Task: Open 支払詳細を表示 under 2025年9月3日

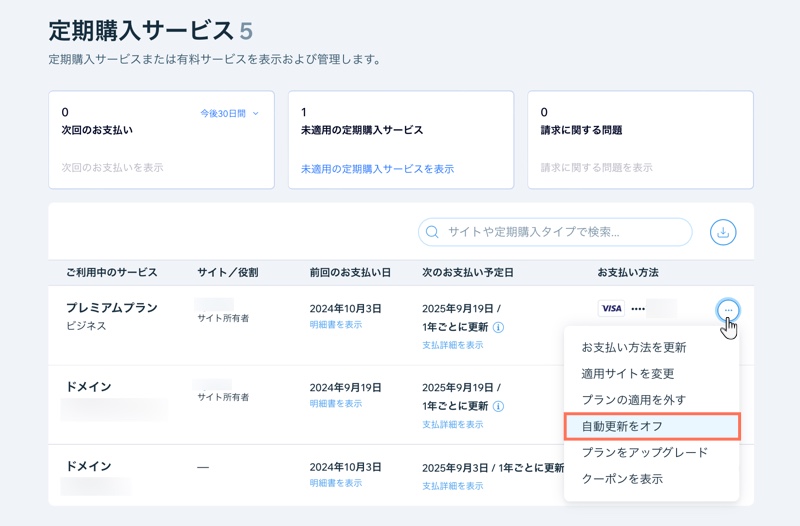Action: pyautogui.click(x=453, y=486)
